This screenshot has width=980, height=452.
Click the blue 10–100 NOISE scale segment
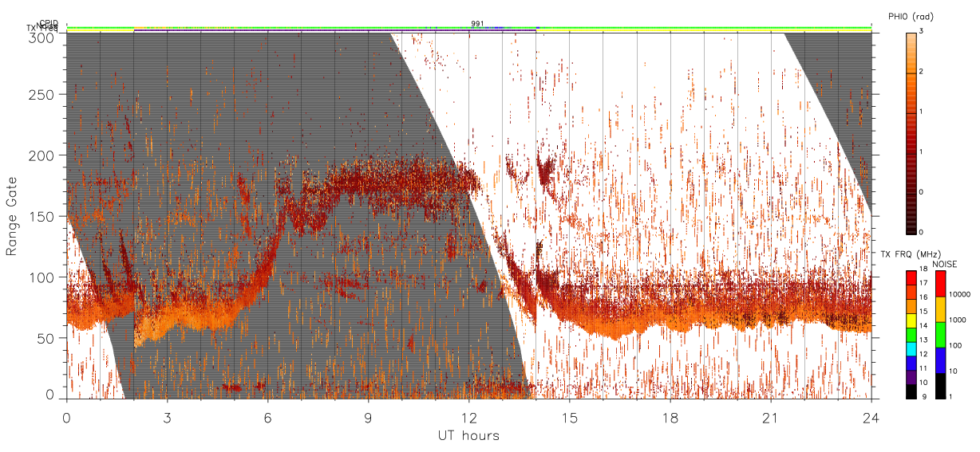click(x=940, y=360)
